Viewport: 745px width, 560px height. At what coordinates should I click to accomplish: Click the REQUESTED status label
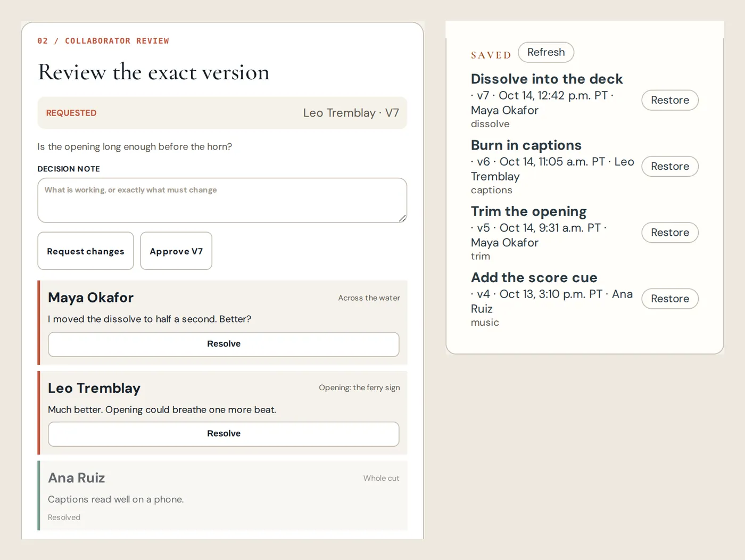pyautogui.click(x=71, y=113)
